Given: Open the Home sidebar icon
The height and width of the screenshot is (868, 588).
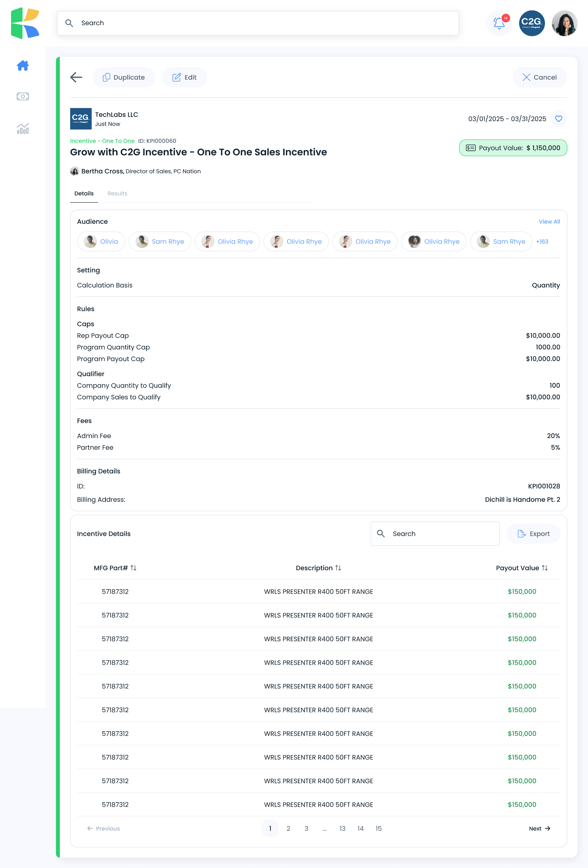Looking at the screenshot, I should click(x=23, y=65).
